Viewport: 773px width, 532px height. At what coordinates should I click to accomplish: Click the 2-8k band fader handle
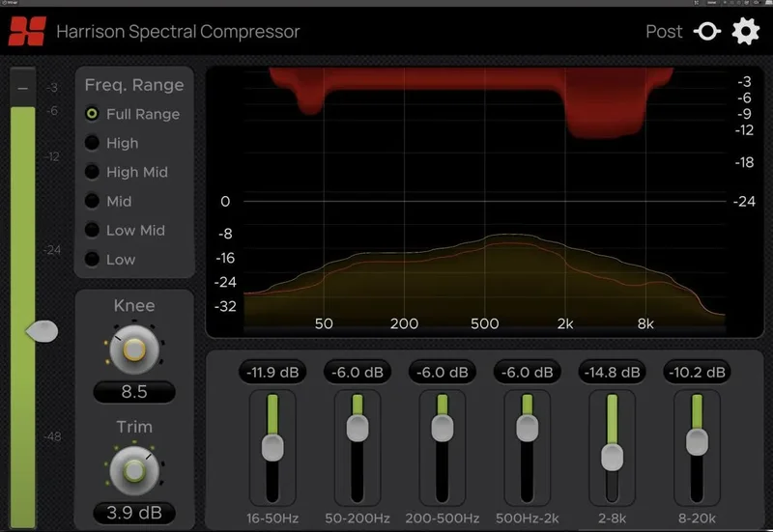[x=612, y=457]
